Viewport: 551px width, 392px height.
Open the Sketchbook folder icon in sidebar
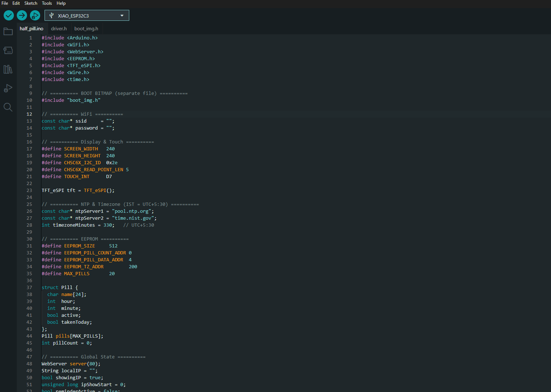coord(8,31)
